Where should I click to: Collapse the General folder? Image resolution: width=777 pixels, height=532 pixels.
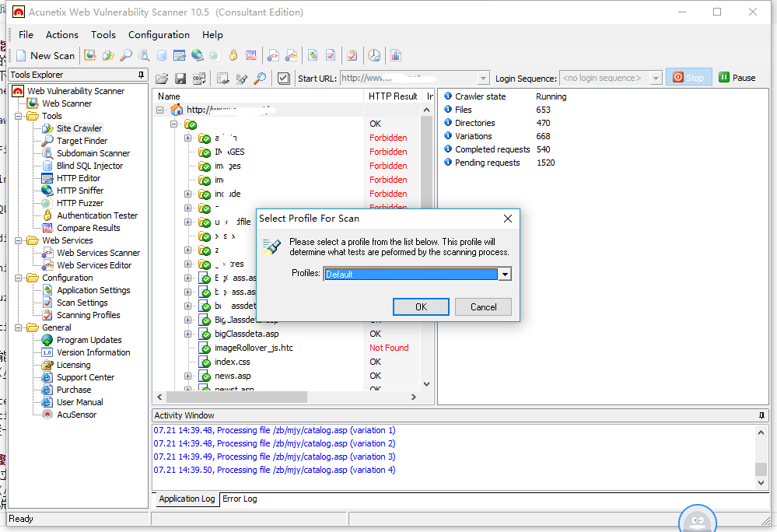pos(19,328)
